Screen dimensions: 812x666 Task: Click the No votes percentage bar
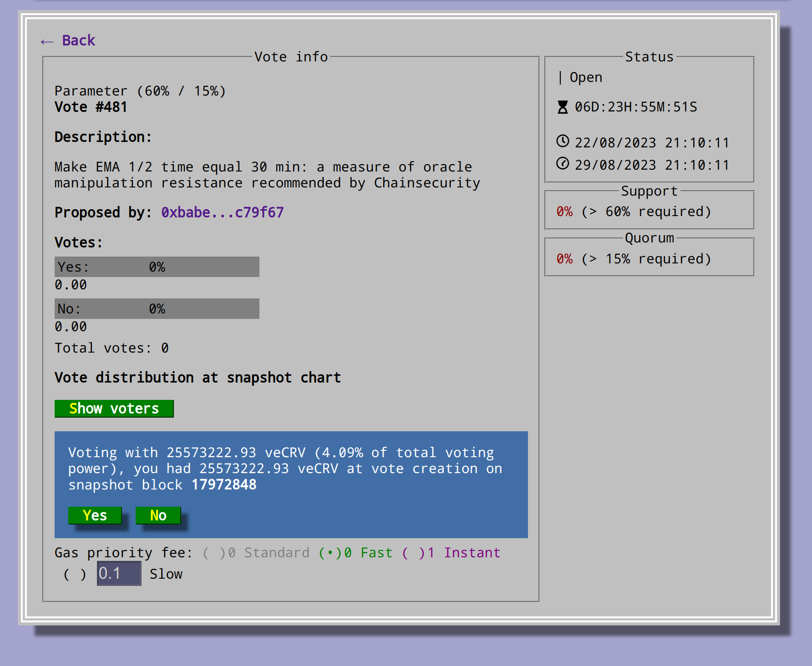pos(157,309)
